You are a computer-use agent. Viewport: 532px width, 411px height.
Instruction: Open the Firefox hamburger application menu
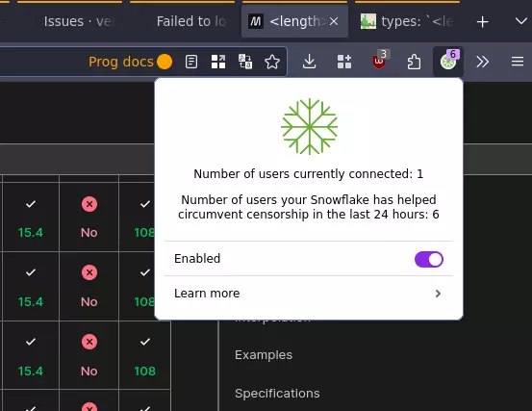pos(518,62)
